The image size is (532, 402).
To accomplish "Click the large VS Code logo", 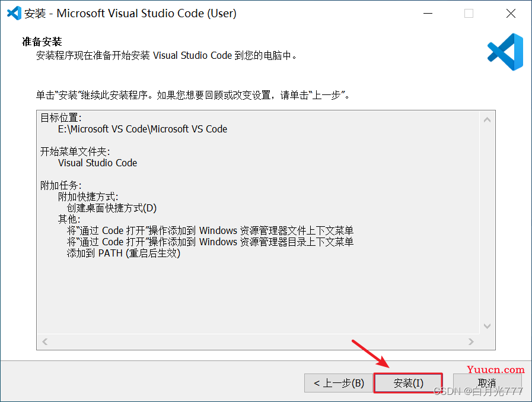I will tap(505, 52).
